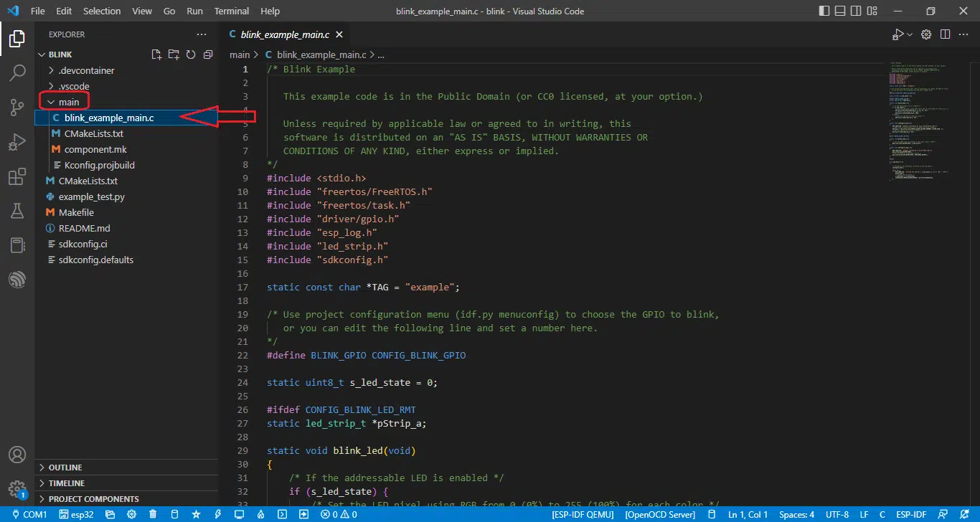Open the File menu
Image resolution: width=980 pixels, height=522 pixels.
tap(37, 11)
